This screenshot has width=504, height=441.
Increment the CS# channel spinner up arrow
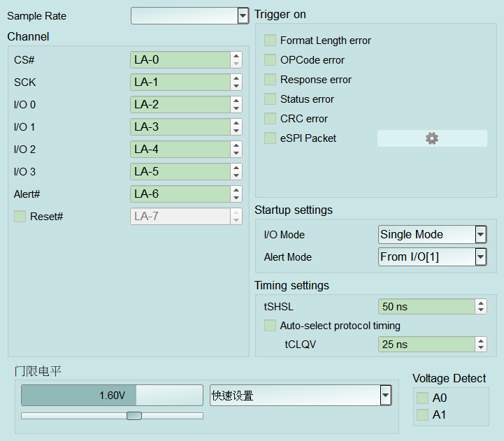tap(236, 56)
